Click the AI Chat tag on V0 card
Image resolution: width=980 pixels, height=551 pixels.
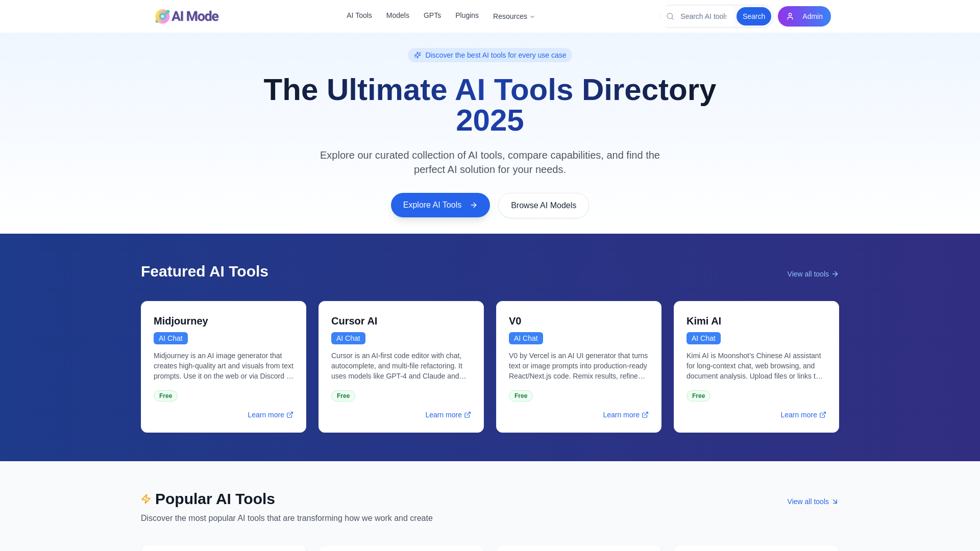coord(526,338)
